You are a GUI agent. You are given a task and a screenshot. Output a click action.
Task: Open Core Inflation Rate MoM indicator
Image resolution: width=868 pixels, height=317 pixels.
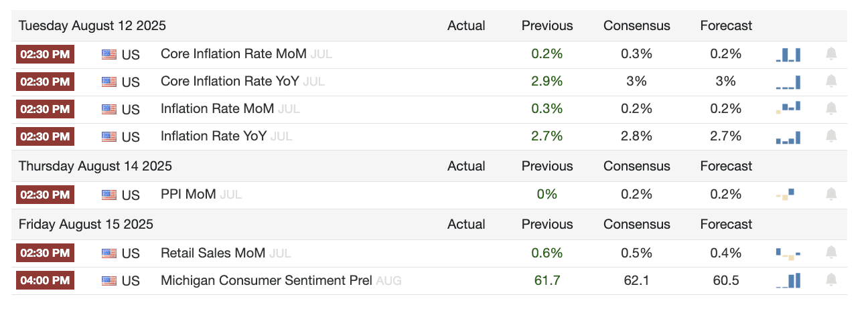[x=233, y=54]
